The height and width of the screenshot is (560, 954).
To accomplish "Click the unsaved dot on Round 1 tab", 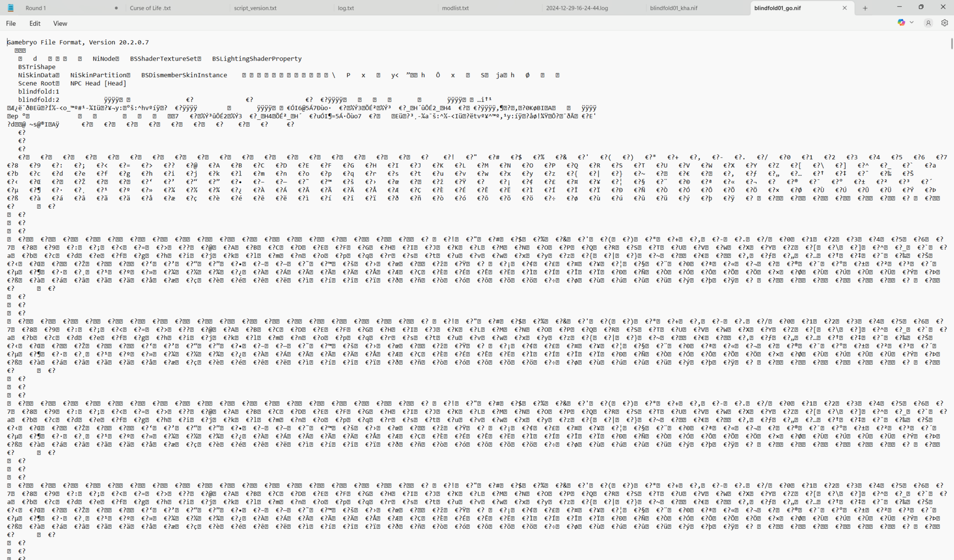I will point(116,8).
